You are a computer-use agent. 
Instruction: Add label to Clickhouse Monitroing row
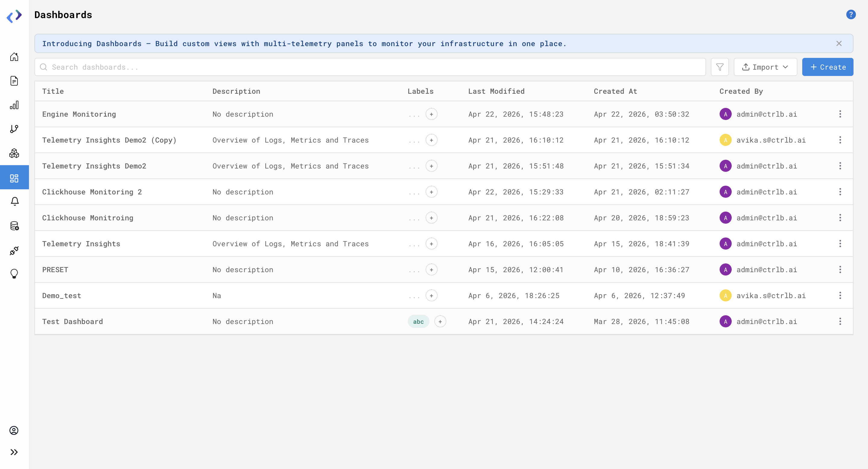(431, 218)
